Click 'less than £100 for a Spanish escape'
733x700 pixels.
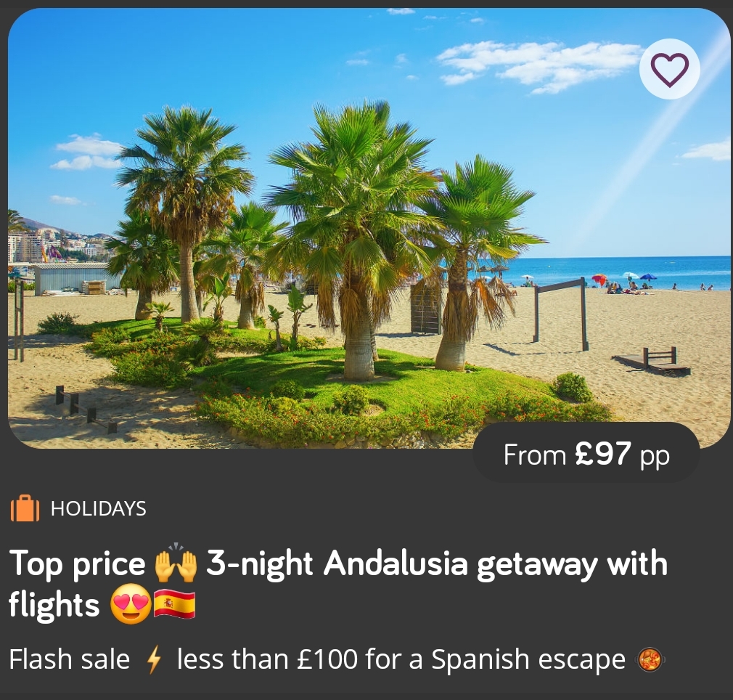(401, 659)
